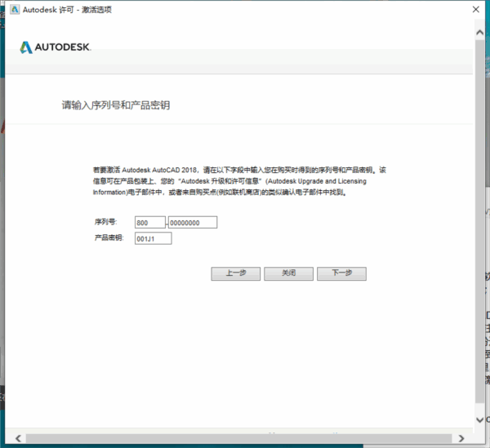Click the horizontal scrollbar left arrow
Image resolution: width=490 pixels, height=448 pixels.
18,438
